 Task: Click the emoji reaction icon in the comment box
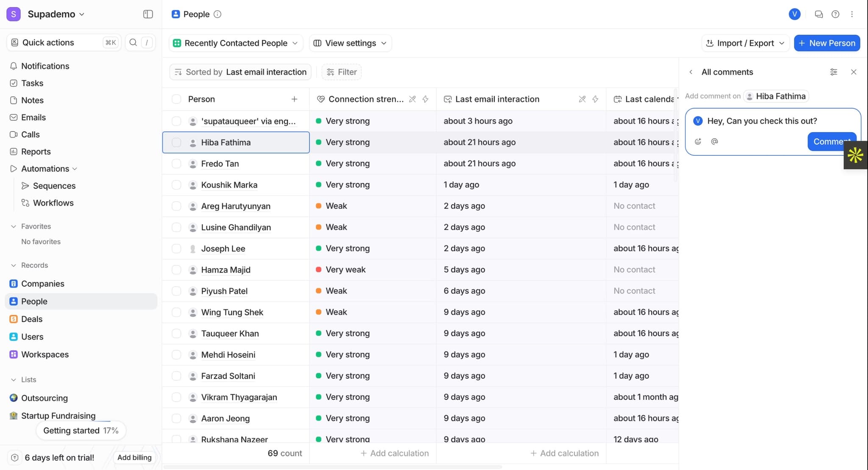tap(698, 141)
